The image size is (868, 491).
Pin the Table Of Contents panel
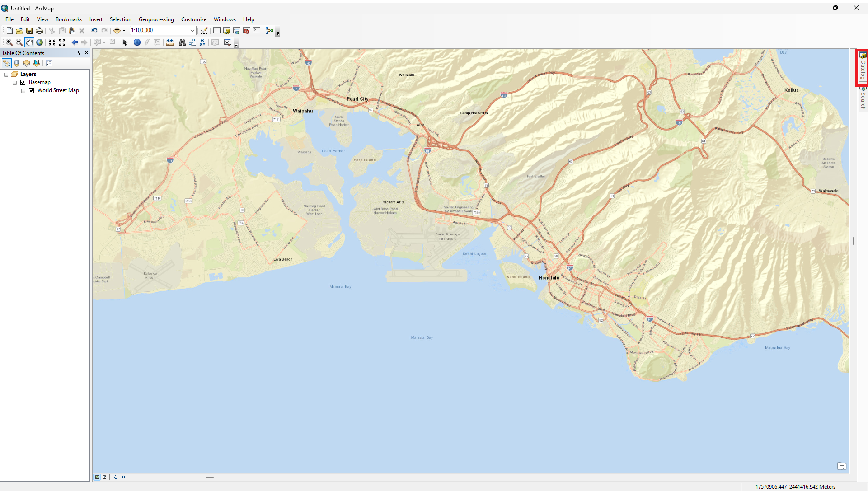click(x=79, y=53)
